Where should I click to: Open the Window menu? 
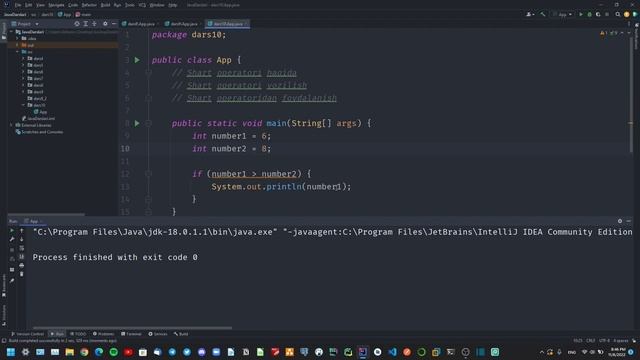pyautogui.click(x=157, y=5)
